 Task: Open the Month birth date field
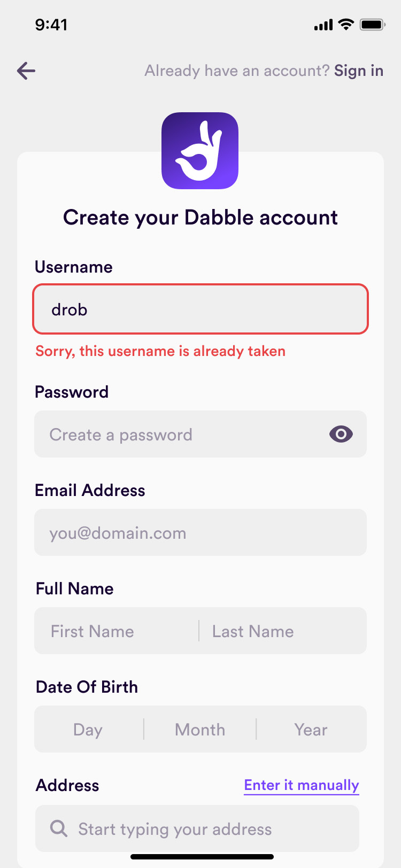200,730
